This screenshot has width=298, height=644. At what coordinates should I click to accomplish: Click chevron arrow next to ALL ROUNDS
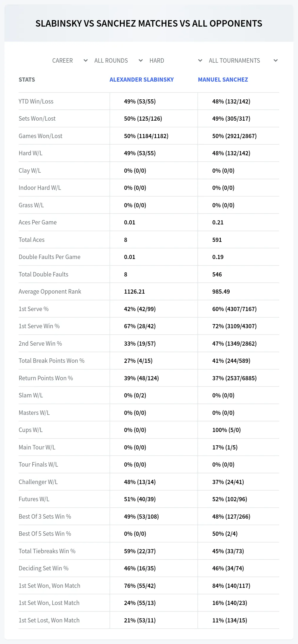click(x=141, y=61)
